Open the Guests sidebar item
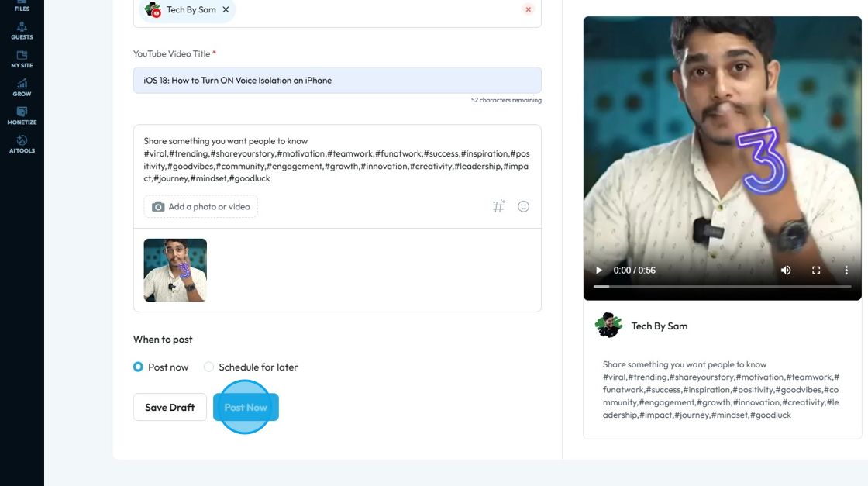Screen dimensions: 868x486 (x=22, y=31)
